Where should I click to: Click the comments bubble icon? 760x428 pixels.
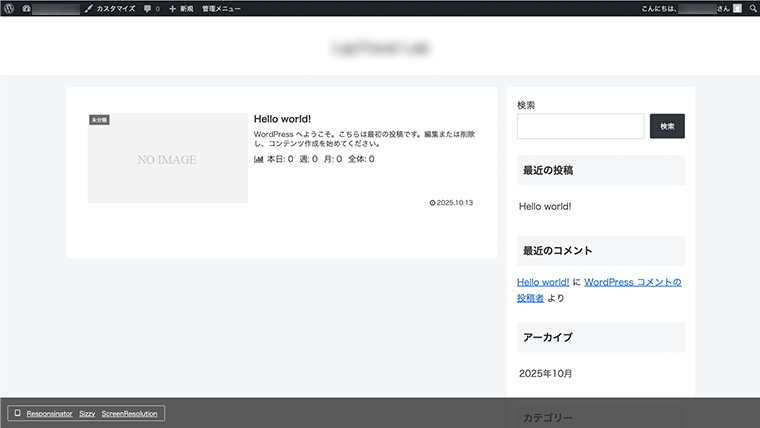coord(148,8)
